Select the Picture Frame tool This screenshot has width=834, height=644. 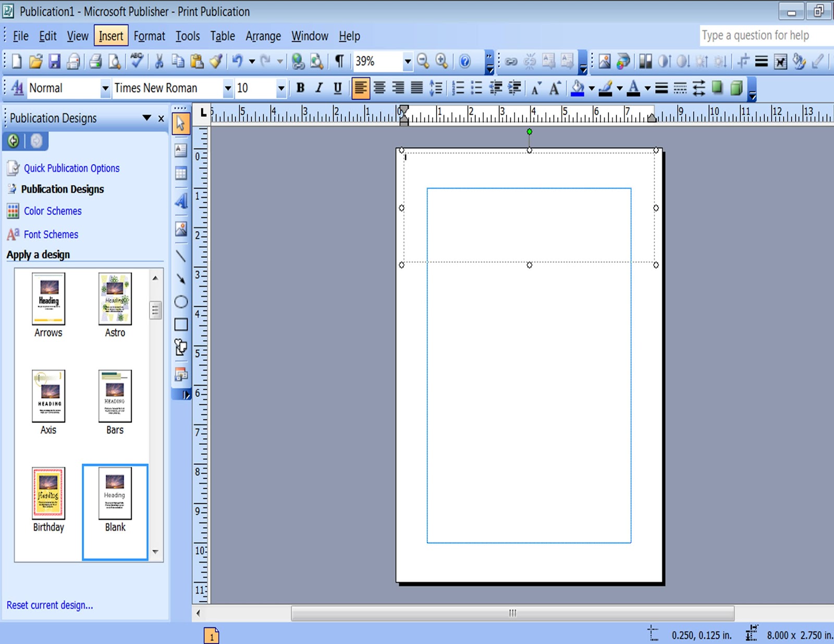(181, 228)
